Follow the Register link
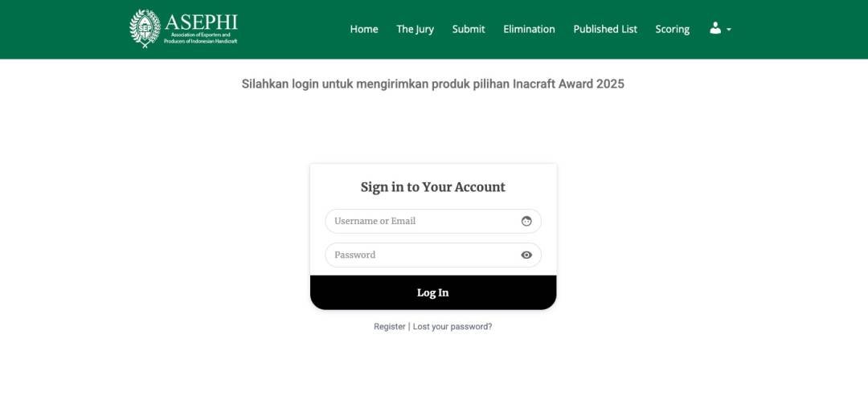The height and width of the screenshot is (396, 868). click(390, 327)
